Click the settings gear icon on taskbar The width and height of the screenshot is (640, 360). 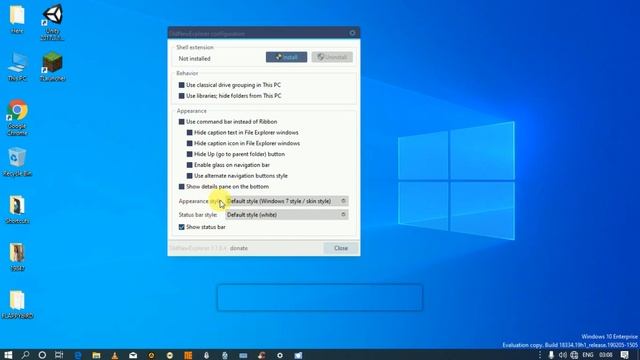[280, 355]
